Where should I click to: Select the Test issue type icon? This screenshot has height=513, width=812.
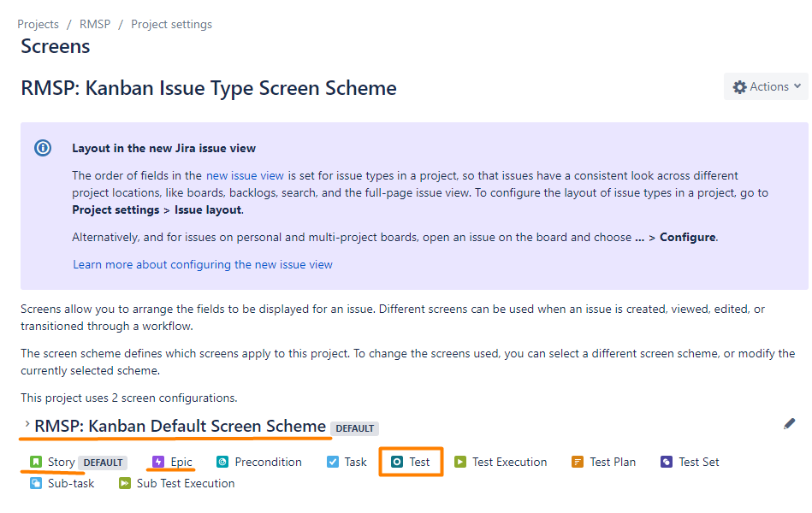pos(399,462)
